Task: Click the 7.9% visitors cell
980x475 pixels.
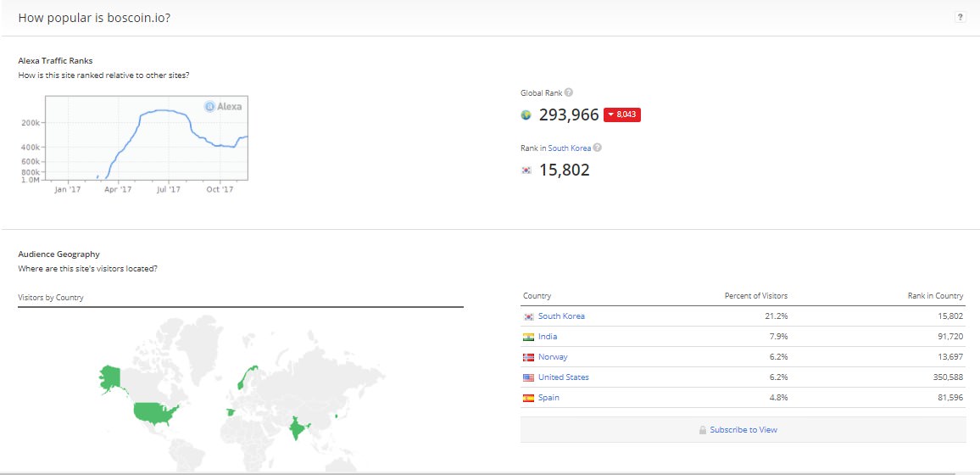Action: point(779,336)
